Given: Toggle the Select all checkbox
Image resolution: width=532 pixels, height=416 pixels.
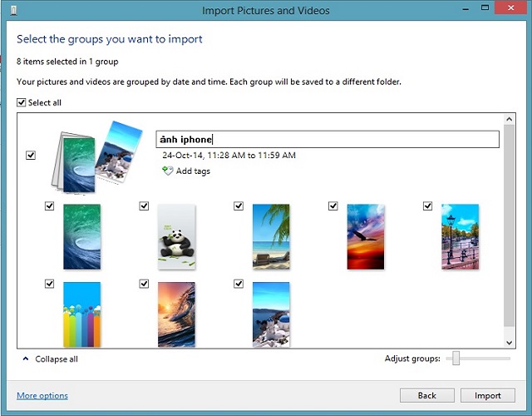Looking at the screenshot, I should [x=22, y=102].
